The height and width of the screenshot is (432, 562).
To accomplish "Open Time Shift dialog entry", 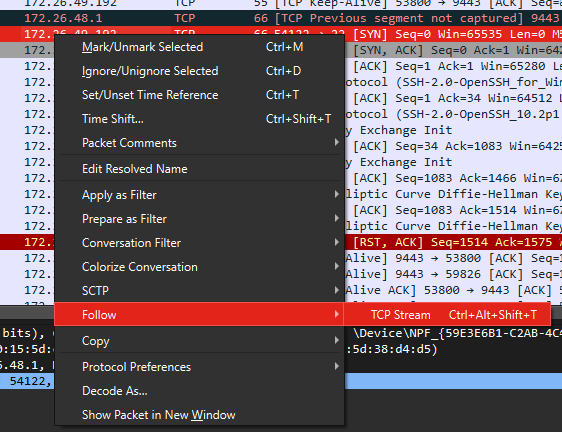I will [x=199, y=119].
